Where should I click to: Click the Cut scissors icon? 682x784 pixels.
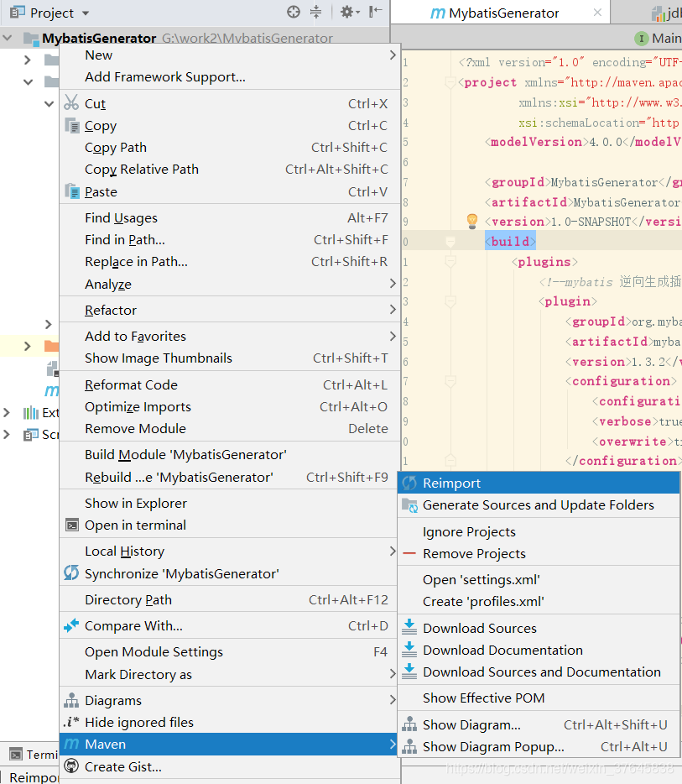pos(71,102)
